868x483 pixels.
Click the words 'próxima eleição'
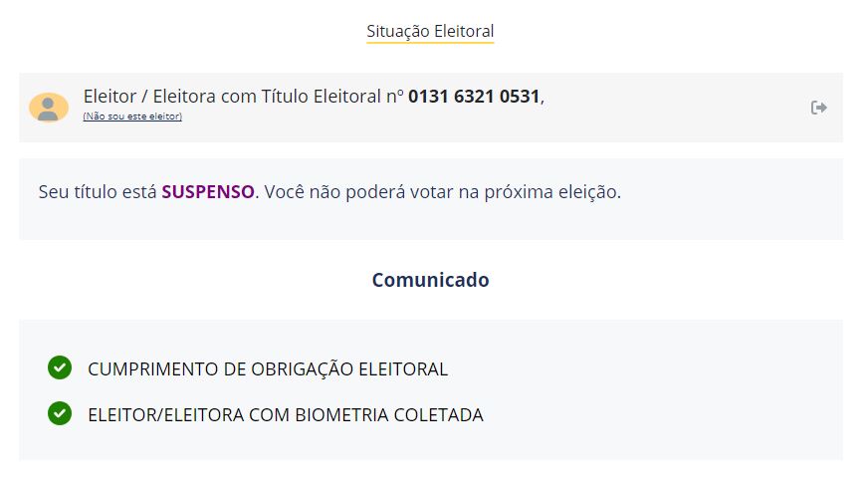(552, 192)
